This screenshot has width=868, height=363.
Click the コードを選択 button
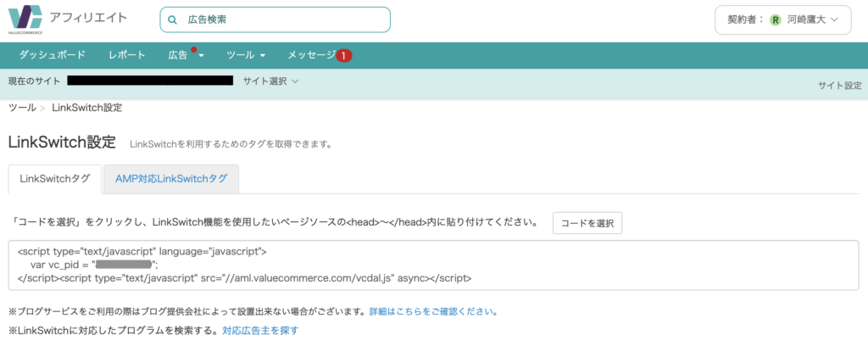587,223
